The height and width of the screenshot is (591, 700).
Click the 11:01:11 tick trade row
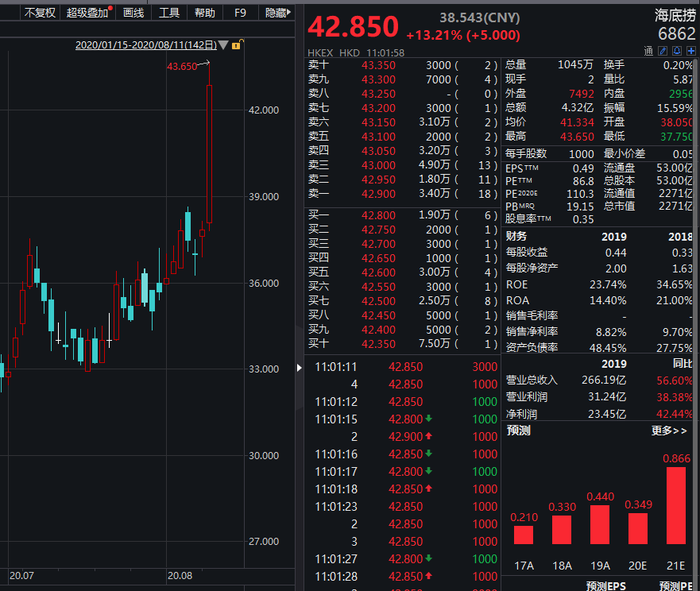tap(403, 367)
